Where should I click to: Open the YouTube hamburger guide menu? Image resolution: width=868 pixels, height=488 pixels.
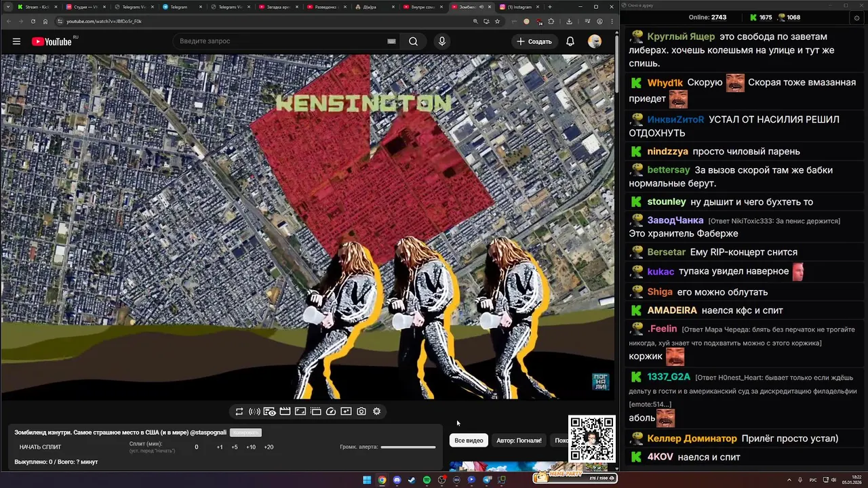pos(16,41)
